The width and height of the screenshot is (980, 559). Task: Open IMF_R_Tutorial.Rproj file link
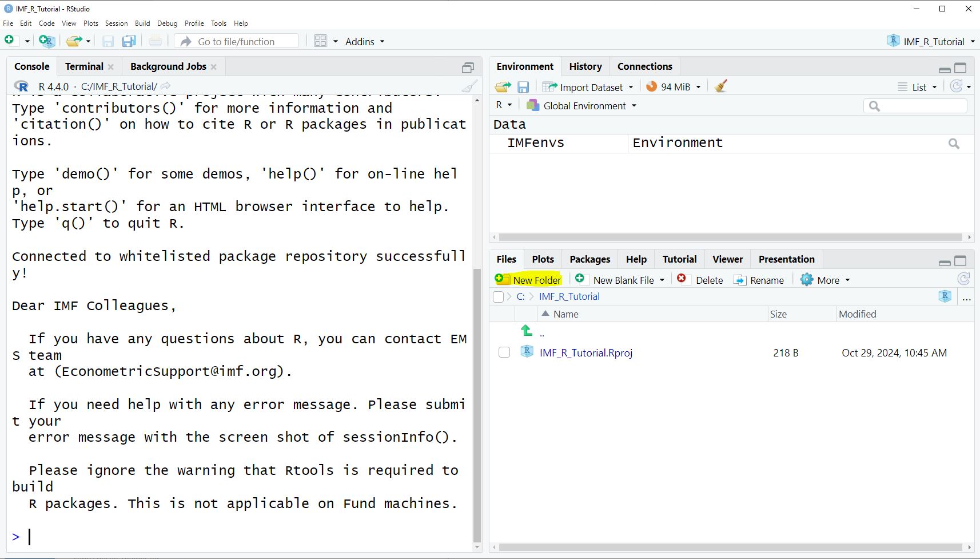586,353
